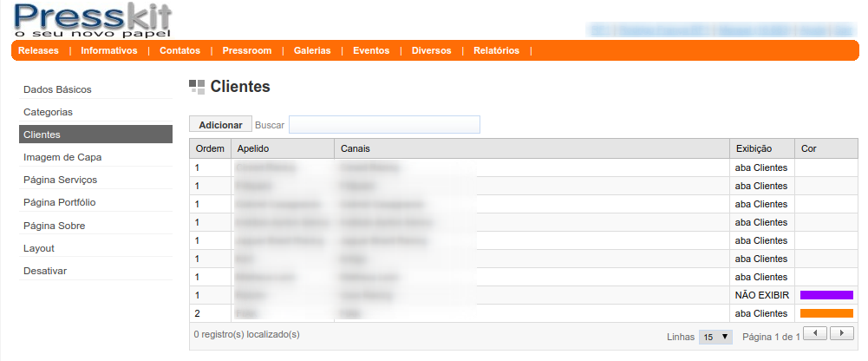Screen dimensions: 868x361
Task: Open the Linhas rows-per-page dropdown
Action: (x=716, y=337)
